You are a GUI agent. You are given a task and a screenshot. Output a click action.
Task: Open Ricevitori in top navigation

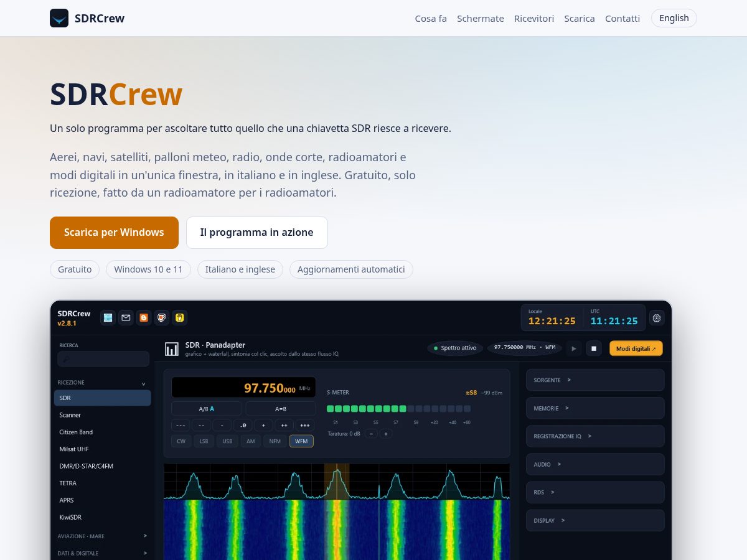(x=534, y=19)
